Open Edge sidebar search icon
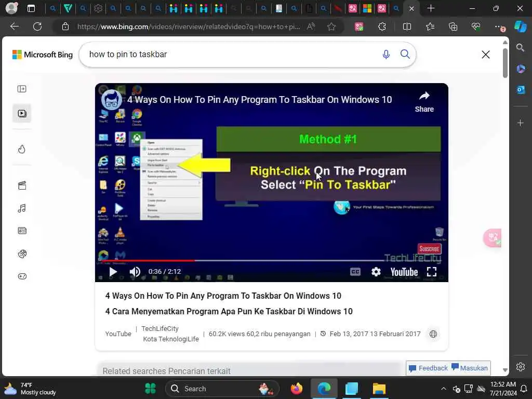The height and width of the screenshot is (399, 532). [x=520, y=48]
